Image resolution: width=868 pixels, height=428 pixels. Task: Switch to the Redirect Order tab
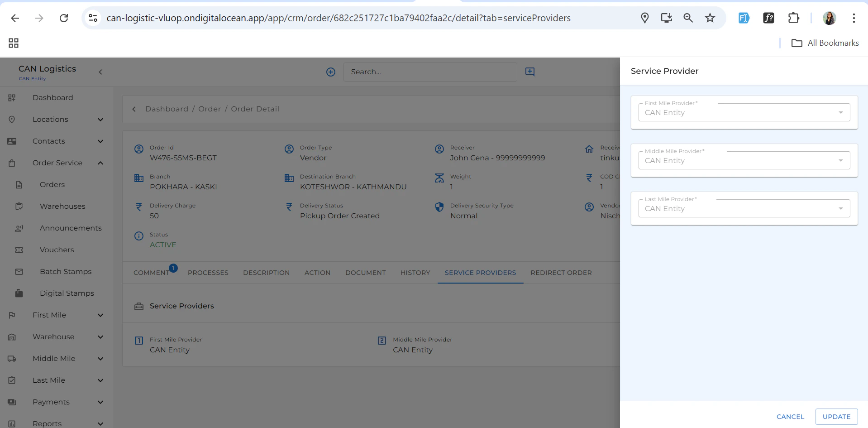tap(561, 273)
